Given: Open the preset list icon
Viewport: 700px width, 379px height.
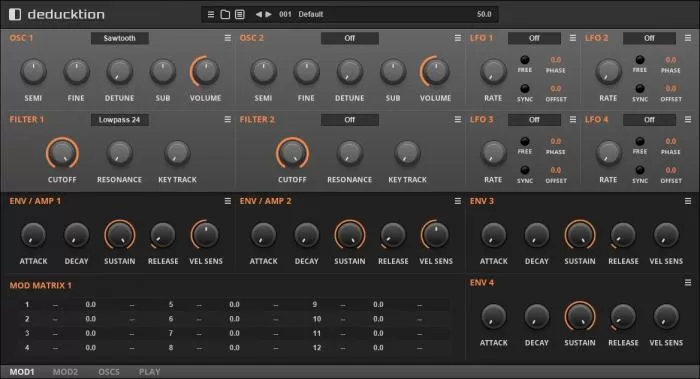Looking at the screenshot, I should pos(240,14).
